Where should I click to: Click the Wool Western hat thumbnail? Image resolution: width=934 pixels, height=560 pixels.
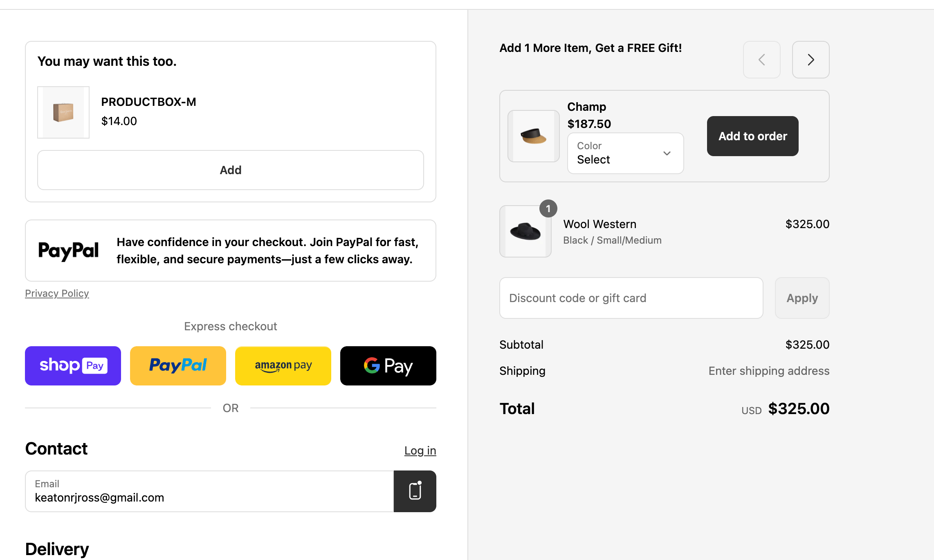point(525,231)
